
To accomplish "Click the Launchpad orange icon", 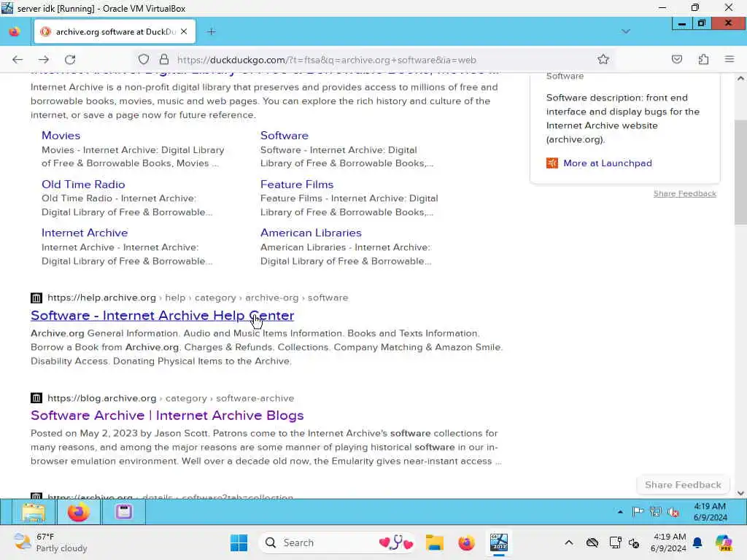I will [552, 163].
